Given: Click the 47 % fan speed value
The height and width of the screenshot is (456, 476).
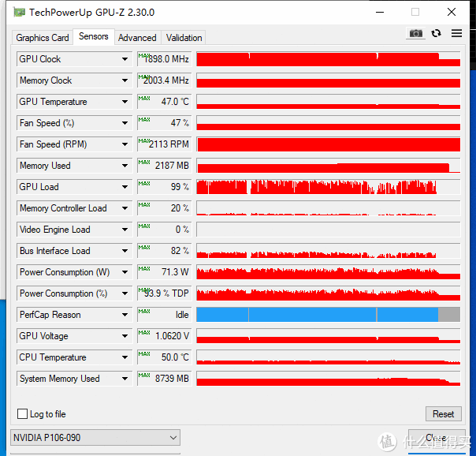Looking at the screenshot, I should 164,123.
